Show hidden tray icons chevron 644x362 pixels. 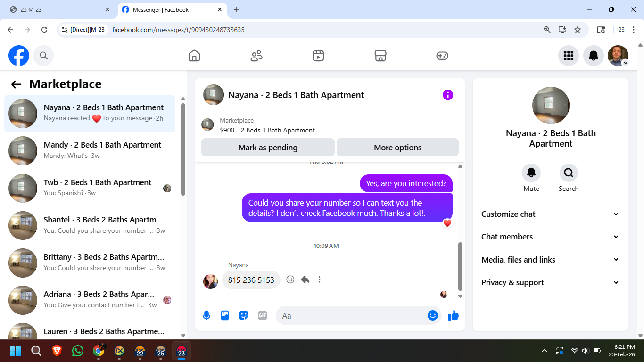[x=545, y=351]
